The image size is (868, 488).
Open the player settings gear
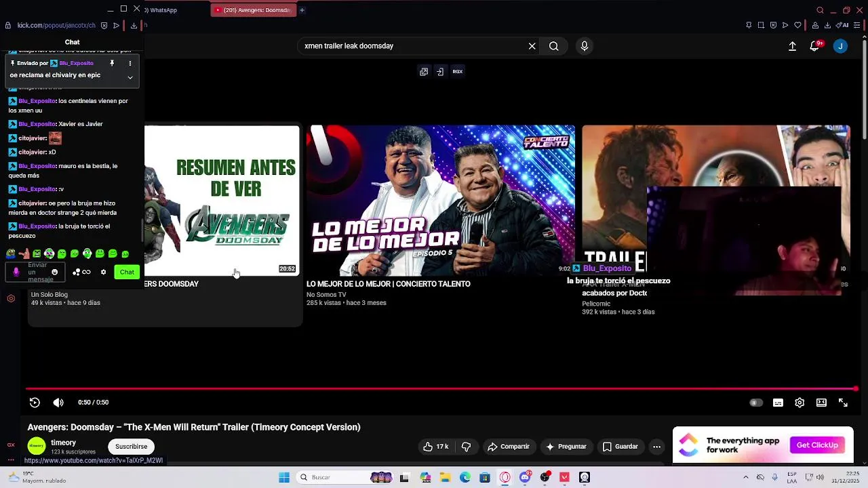800,403
